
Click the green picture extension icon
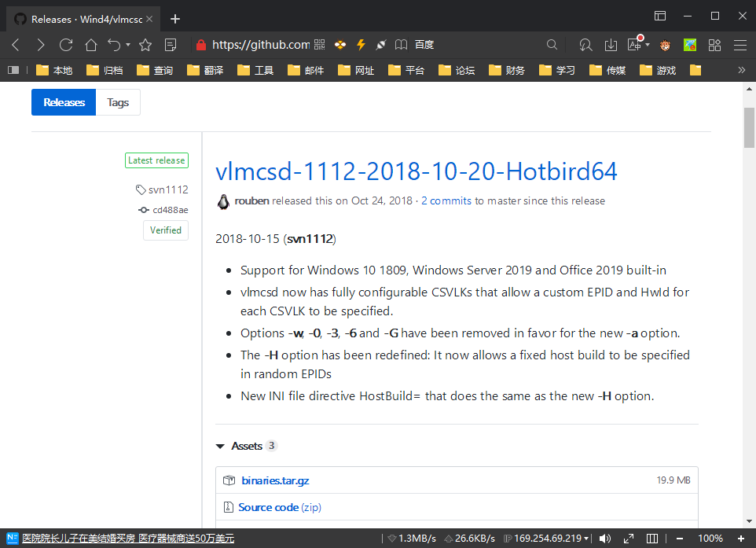(690, 45)
